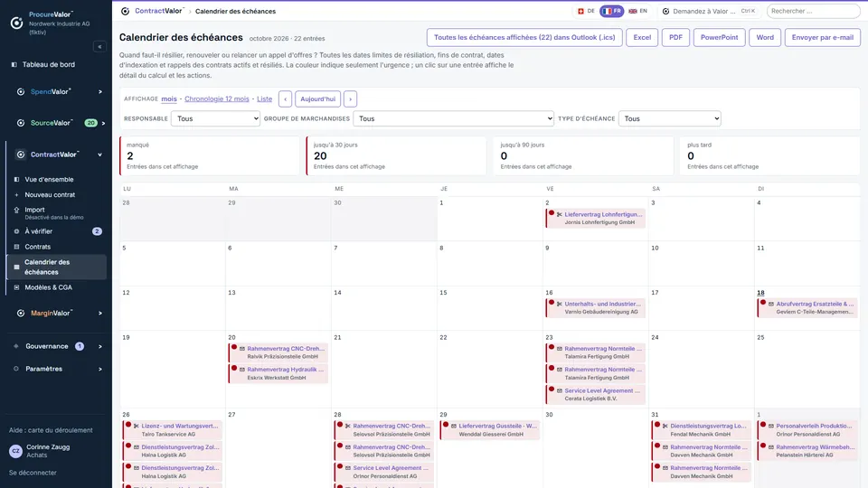Click Demandez à Valor prompt box
This screenshot has width=868, height=488.
(709, 11)
